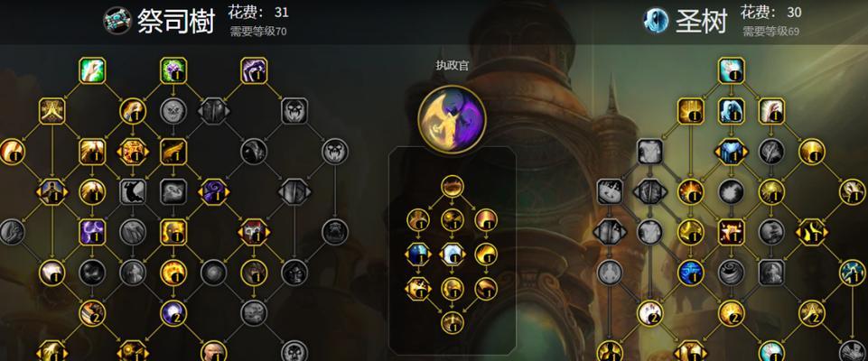The width and height of the screenshot is (868, 361).
Task: Click the gray bat-wing square talent
Action: [x=133, y=192]
